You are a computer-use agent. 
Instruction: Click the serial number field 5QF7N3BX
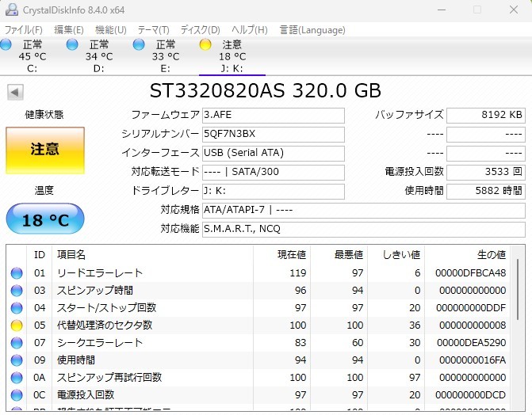273,134
